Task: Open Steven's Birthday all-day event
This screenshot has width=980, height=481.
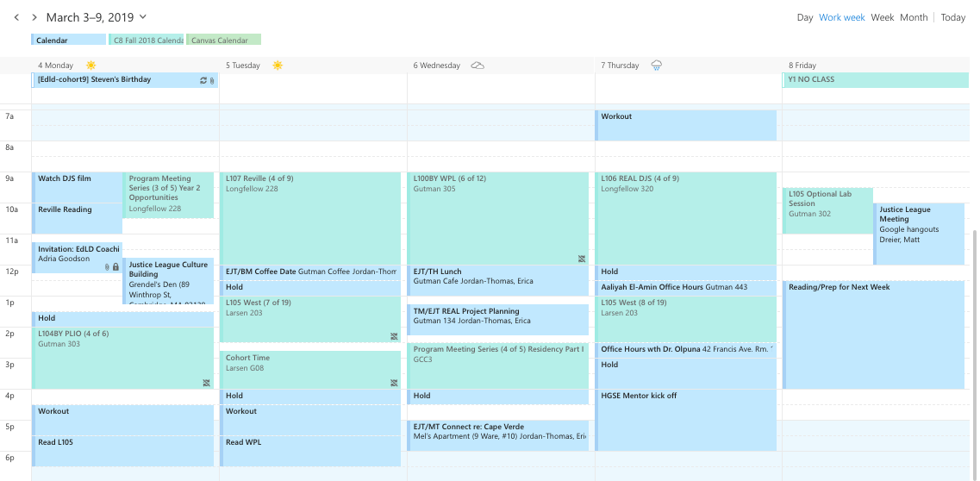Action: point(125,80)
